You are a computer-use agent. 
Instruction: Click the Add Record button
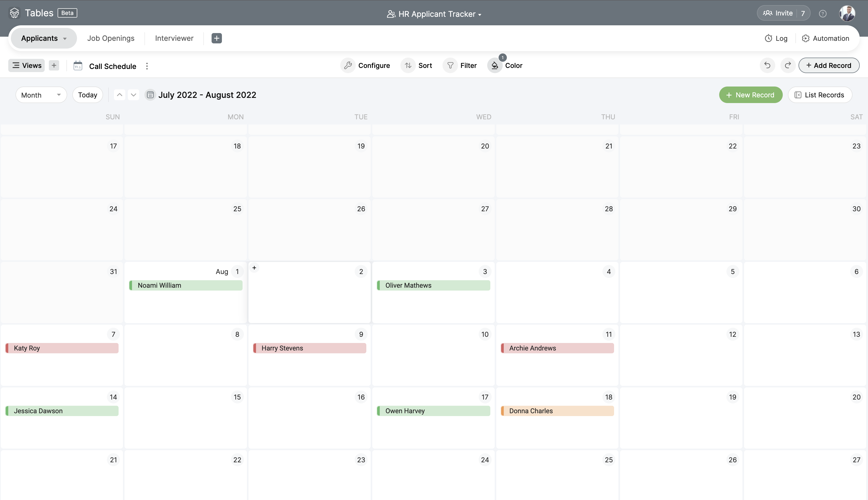click(x=829, y=65)
